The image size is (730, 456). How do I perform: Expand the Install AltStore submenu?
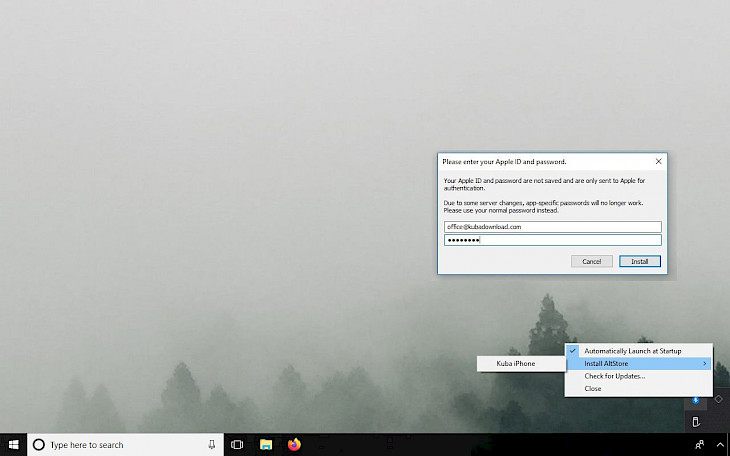[x=638, y=363]
